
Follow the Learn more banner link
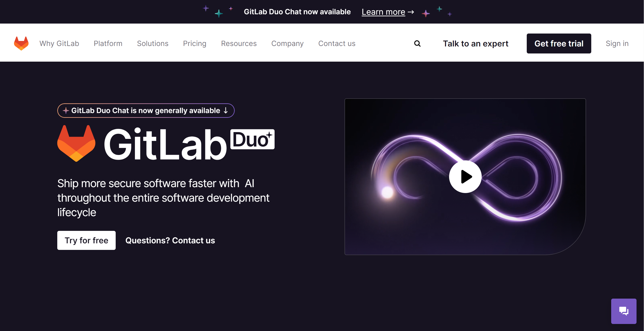(383, 12)
